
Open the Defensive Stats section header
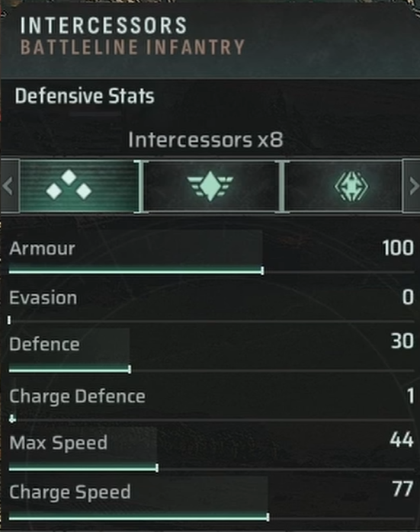(85, 96)
